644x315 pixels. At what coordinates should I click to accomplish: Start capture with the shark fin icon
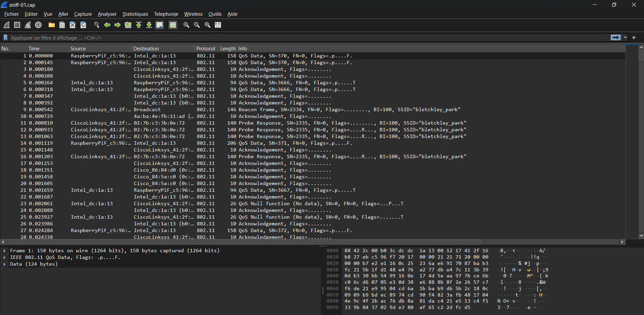(7, 25)
